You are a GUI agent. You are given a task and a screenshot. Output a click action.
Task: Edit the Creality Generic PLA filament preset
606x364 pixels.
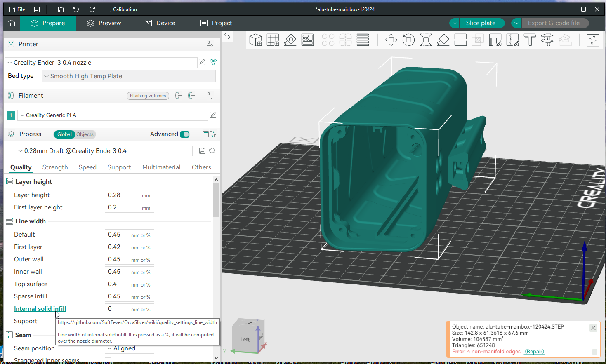(x=213, y=115)
